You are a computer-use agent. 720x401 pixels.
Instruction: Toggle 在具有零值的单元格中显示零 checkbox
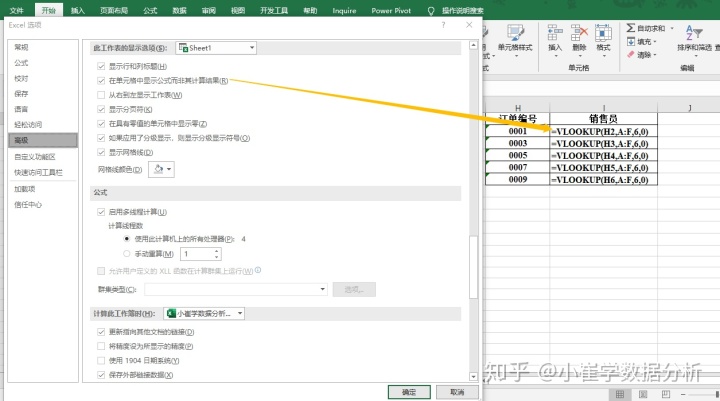coord(101,124)
